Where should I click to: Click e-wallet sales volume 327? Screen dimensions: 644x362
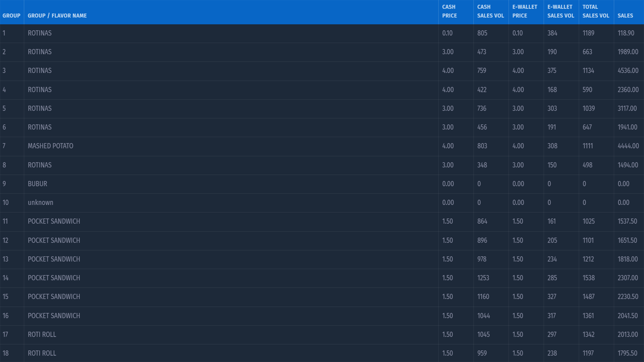[552, 297]
